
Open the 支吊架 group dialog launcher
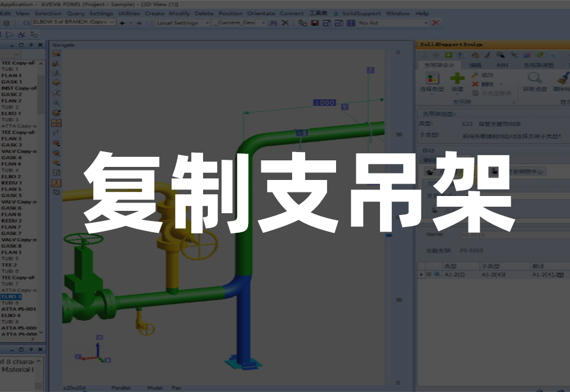tap(513, 103)
